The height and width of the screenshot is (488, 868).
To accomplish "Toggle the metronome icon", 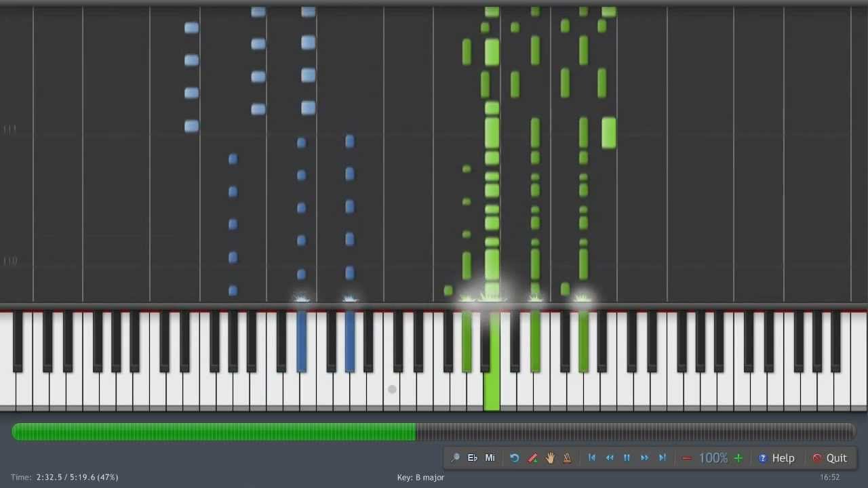I will click(568, 458).
